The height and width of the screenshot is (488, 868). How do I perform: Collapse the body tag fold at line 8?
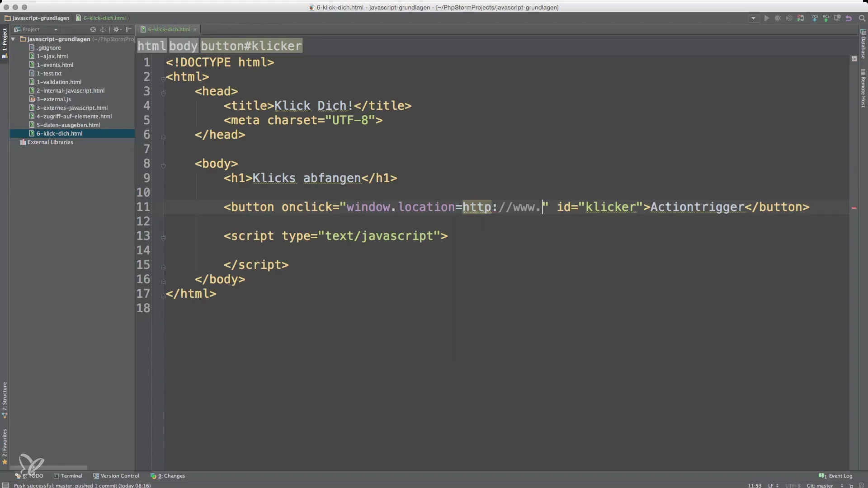pyautogui.click(x=163, y=165)
